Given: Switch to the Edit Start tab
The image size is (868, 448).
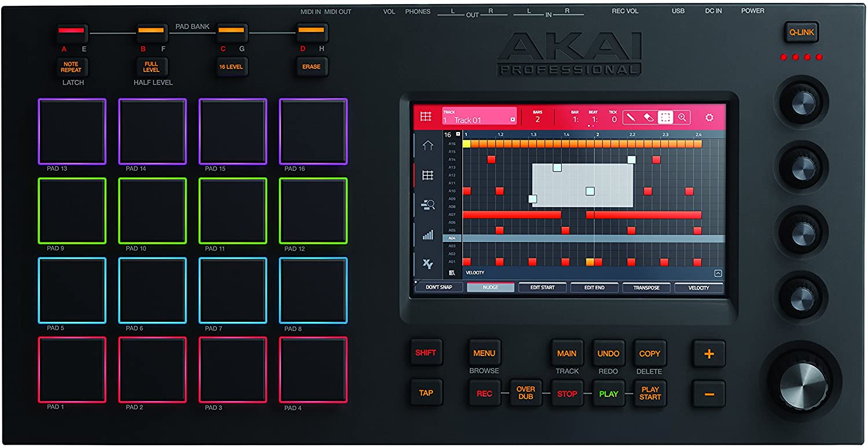Looking at the screenshot, I should pyautogui.click(x=542, y=288).
